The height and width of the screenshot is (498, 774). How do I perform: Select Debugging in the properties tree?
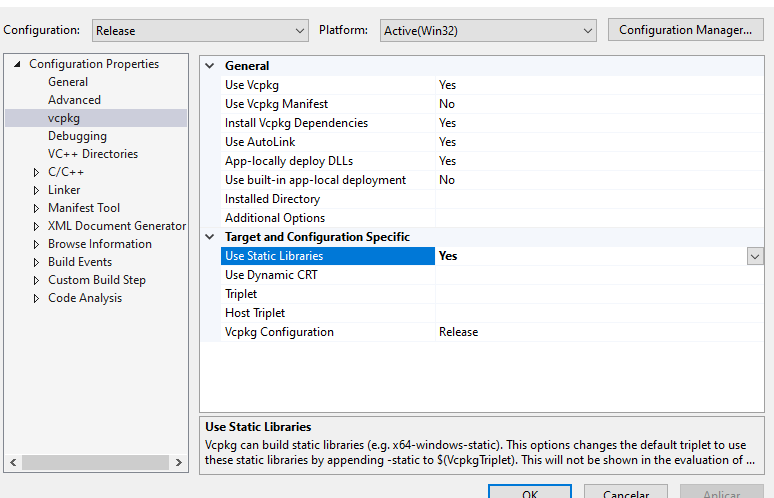pos(77,136)
